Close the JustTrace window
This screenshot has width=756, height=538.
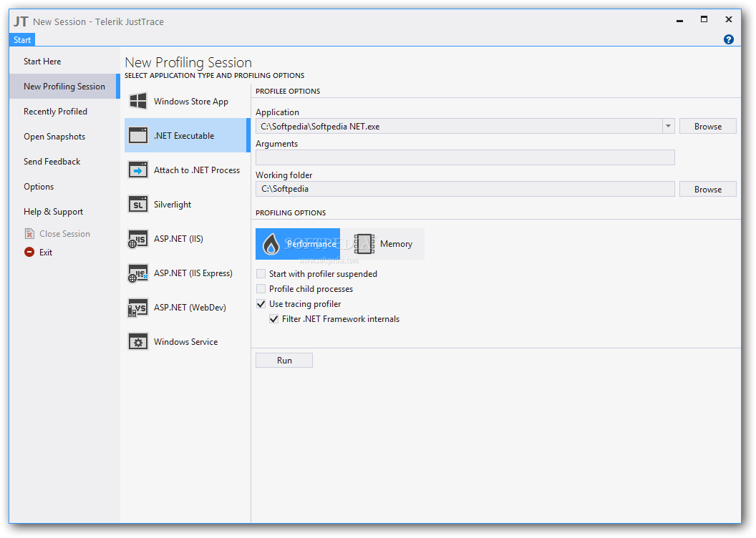click(x=729, y=19)
